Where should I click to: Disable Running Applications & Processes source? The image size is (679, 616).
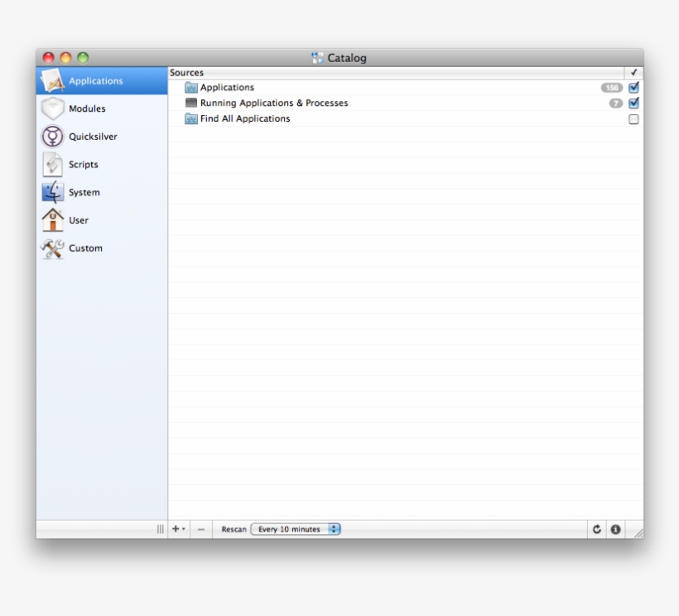(x=633, y=103)
